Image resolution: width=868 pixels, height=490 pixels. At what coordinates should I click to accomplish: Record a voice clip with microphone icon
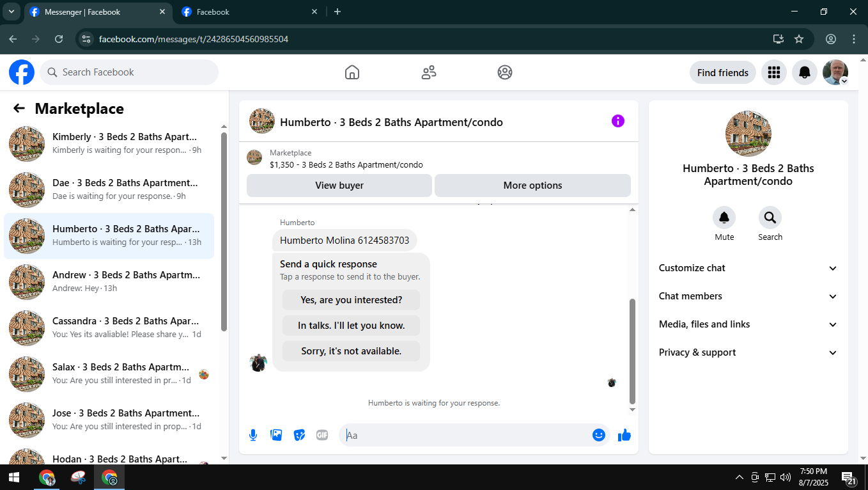tap(253, 435)
